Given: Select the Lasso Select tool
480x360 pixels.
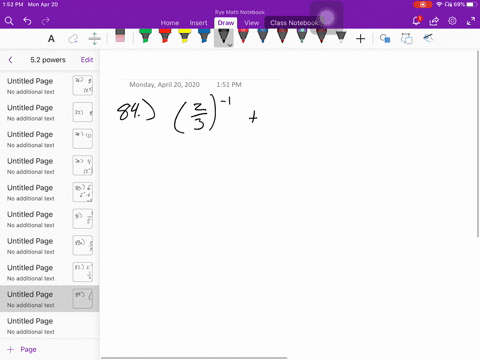Looking at the screenshot, I should click(x=73, y=39).
